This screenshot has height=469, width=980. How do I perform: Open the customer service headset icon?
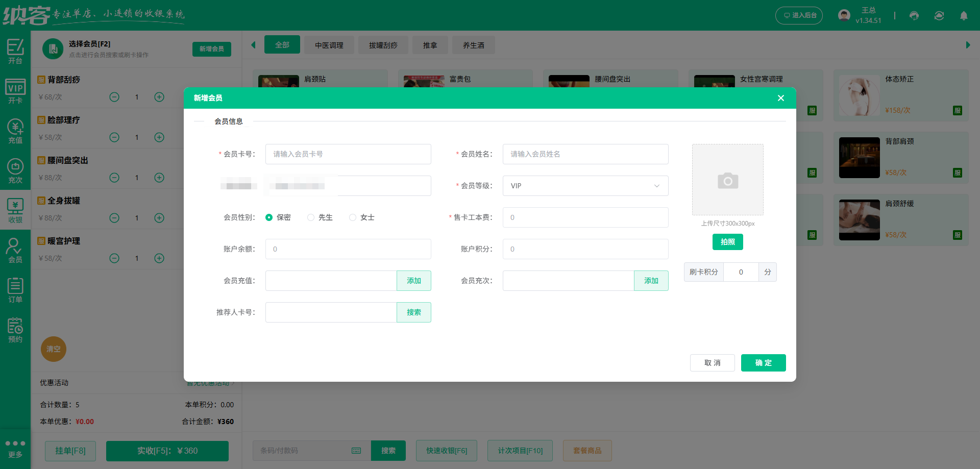click(914, 16)
